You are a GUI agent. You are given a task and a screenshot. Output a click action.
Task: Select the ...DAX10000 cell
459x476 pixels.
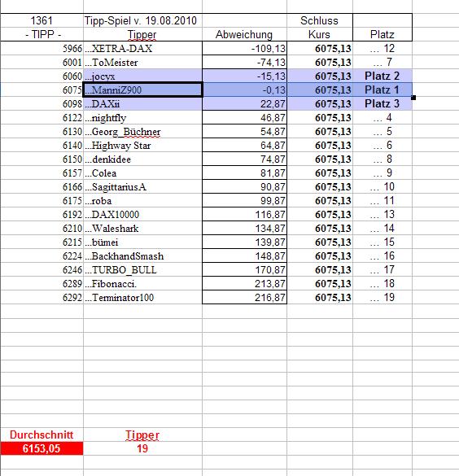[x=142, y=214]
